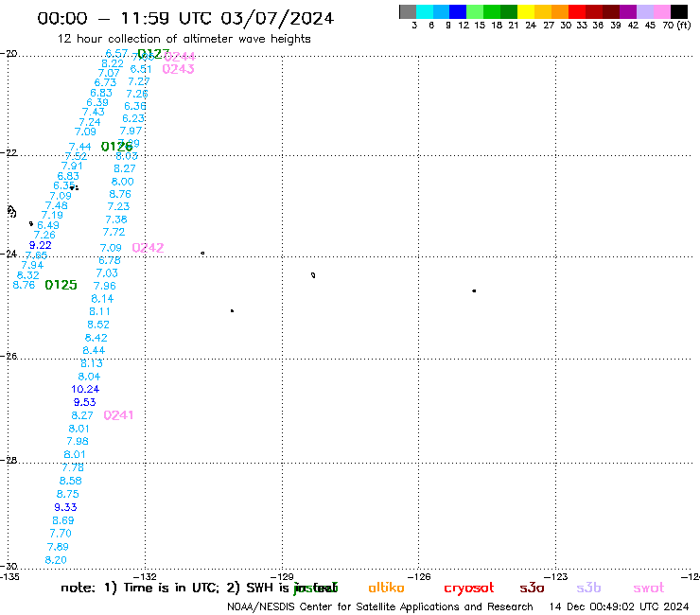Click the pink track time label 0244
This screenshot has width=700, height=615.
(x=180, y=57)
